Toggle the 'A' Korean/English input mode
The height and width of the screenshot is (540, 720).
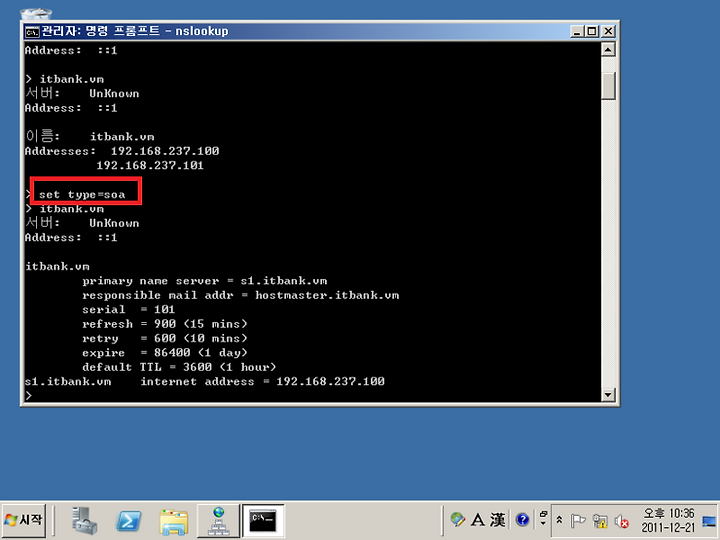coord(478,520)
